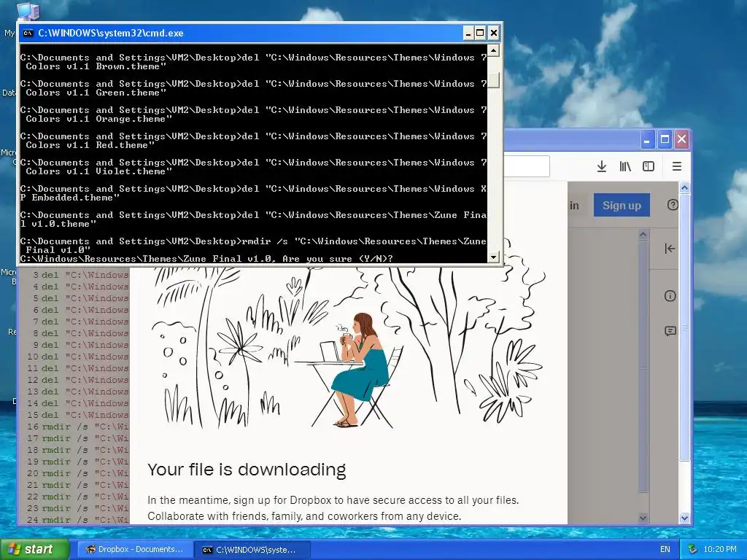Close the cmd.exe window
The height and width of the screenshot is (560, 747).
point(494,33)
